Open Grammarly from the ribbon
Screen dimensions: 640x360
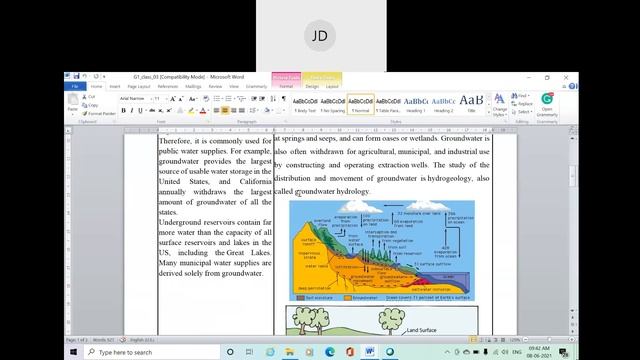[x=547, y=104]
